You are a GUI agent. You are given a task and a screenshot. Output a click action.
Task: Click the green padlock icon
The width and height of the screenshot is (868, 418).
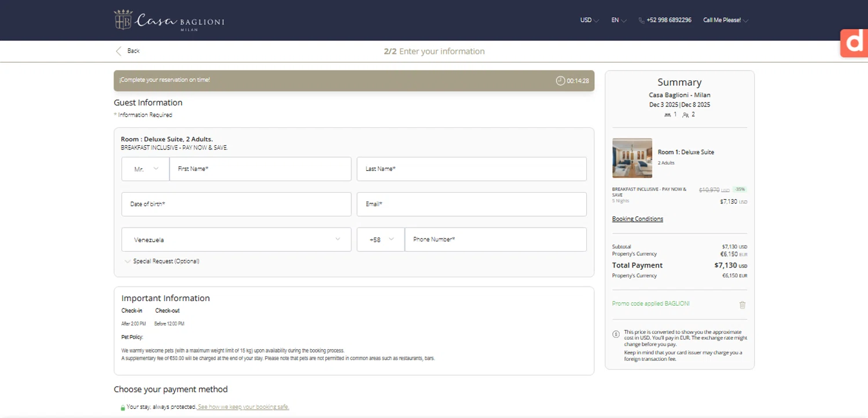pyautogui.click(x=123, y=408)
